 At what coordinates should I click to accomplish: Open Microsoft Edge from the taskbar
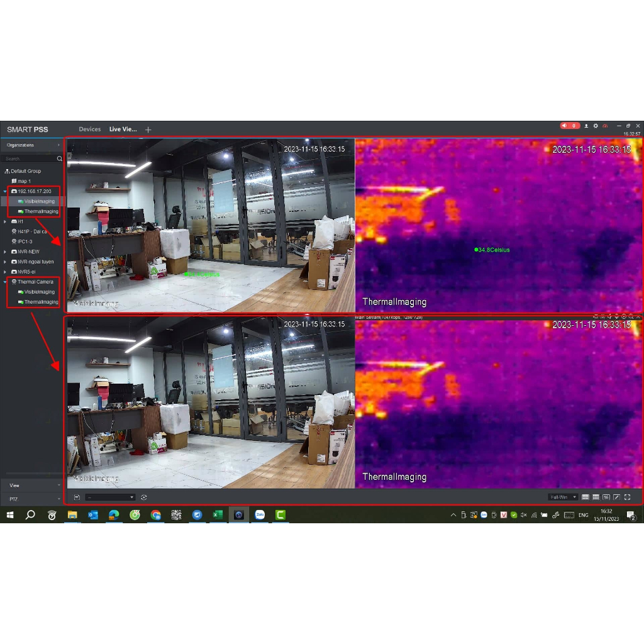coord(114,515)
